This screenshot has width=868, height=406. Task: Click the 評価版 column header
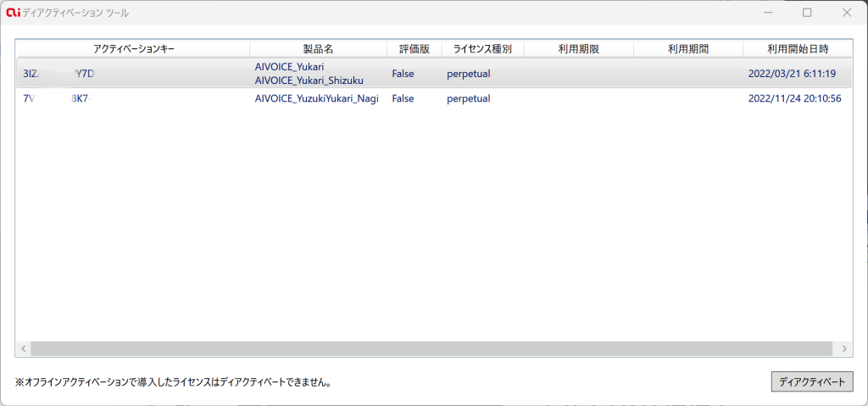coord(415,49)
